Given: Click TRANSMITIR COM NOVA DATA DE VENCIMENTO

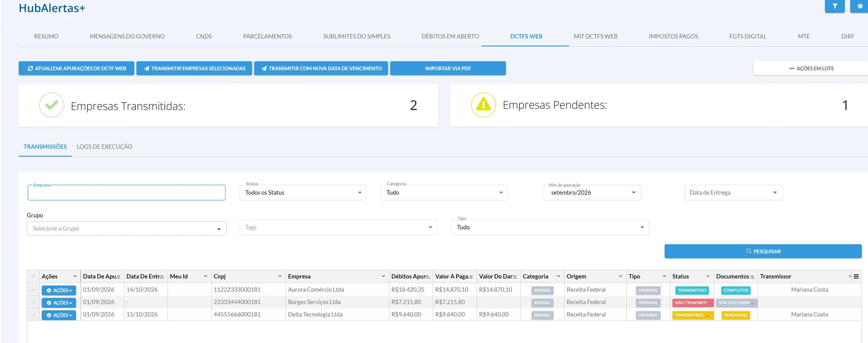Looking at the screenshot, I should [x=321, y=68].
